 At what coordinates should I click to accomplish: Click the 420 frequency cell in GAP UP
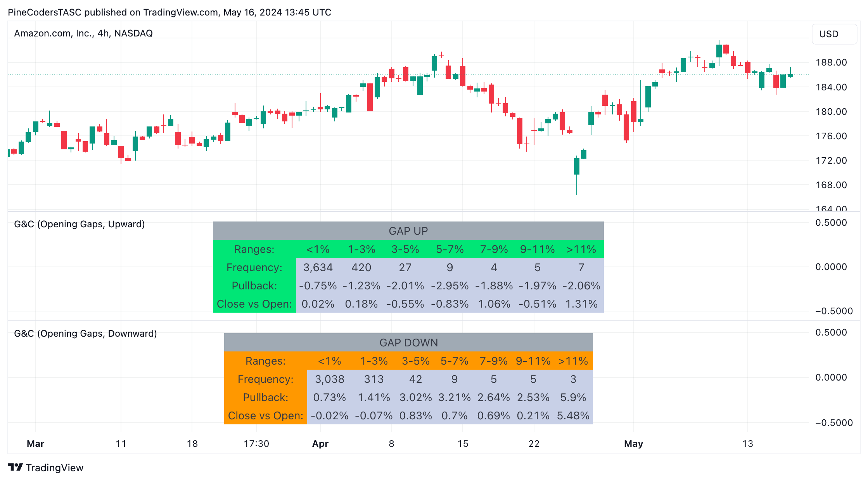coord(361,267)
